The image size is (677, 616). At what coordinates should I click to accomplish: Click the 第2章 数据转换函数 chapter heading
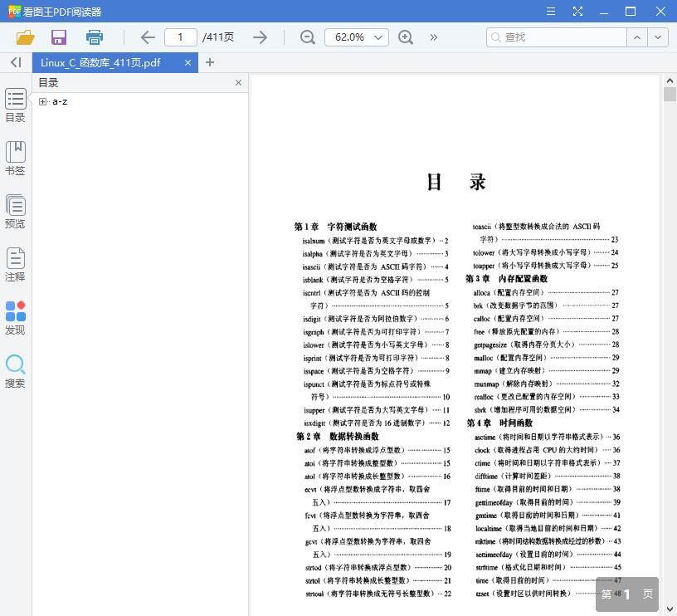(337, 436)
